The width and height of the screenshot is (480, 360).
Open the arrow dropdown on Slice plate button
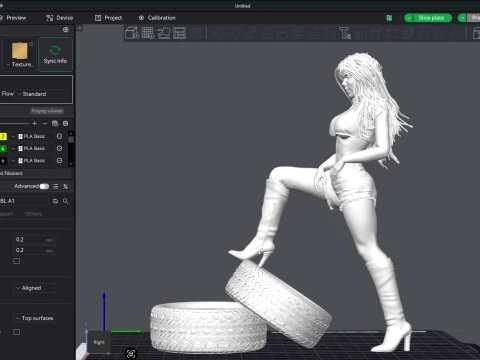coord(409,18)
